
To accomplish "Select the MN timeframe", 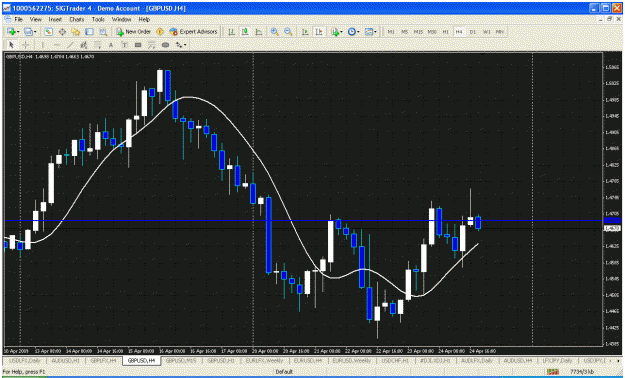I will 500,32.
